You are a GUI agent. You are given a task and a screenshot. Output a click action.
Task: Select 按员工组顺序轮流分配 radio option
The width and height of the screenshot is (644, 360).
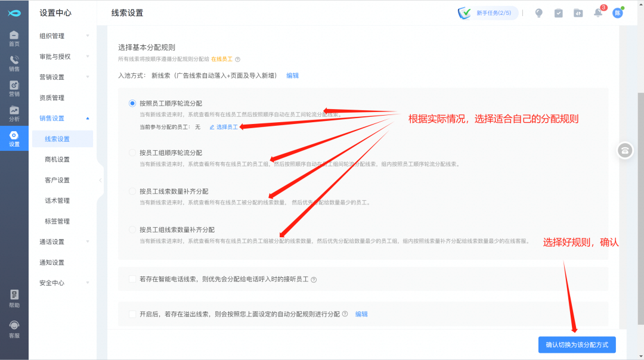[132, 153]
